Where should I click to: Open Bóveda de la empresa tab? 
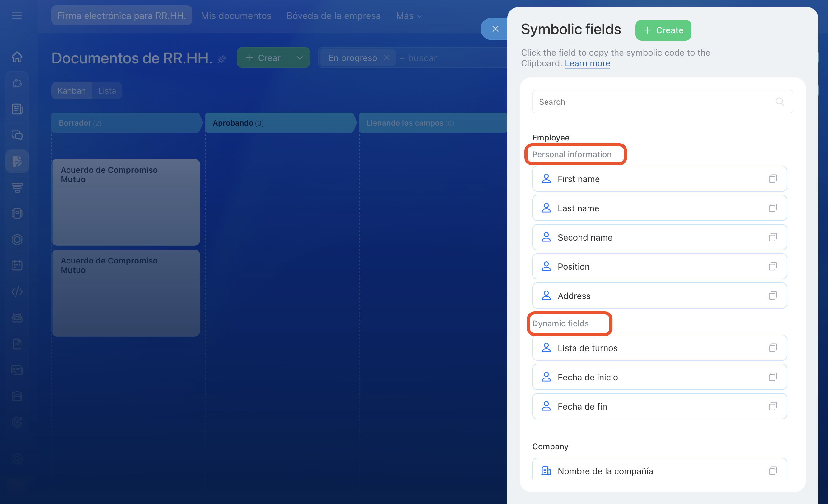point(333,16)
